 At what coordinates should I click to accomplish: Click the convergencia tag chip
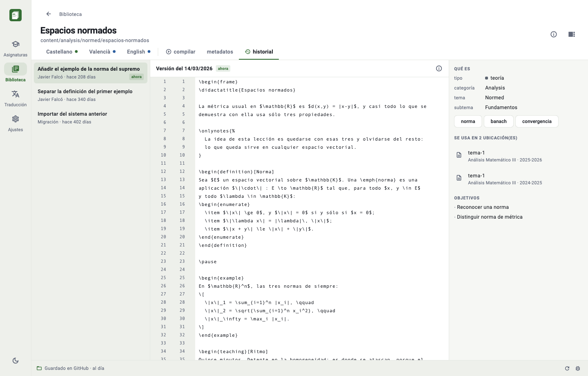click(537, 121)
